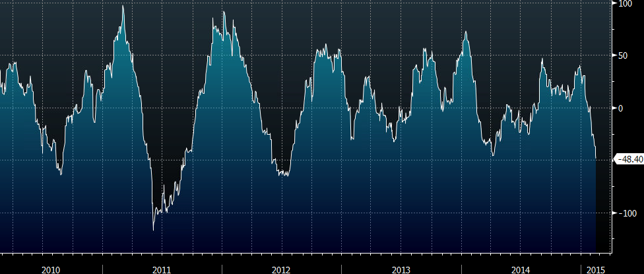Screen dimensions: 644x274
Task: Select the 2015 year label
Action: pos(596,270)
